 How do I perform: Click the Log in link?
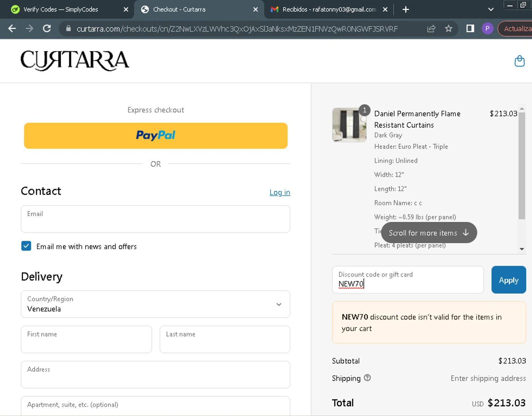280,192
